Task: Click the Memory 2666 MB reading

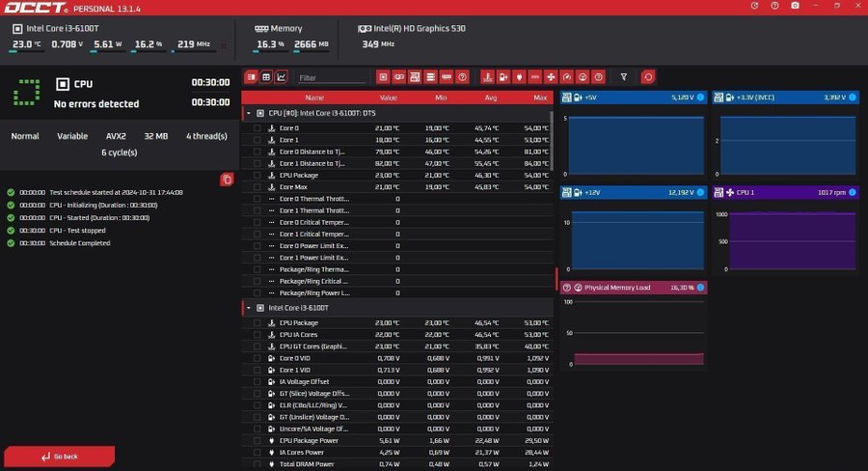Action: click(x=312, y=44)
